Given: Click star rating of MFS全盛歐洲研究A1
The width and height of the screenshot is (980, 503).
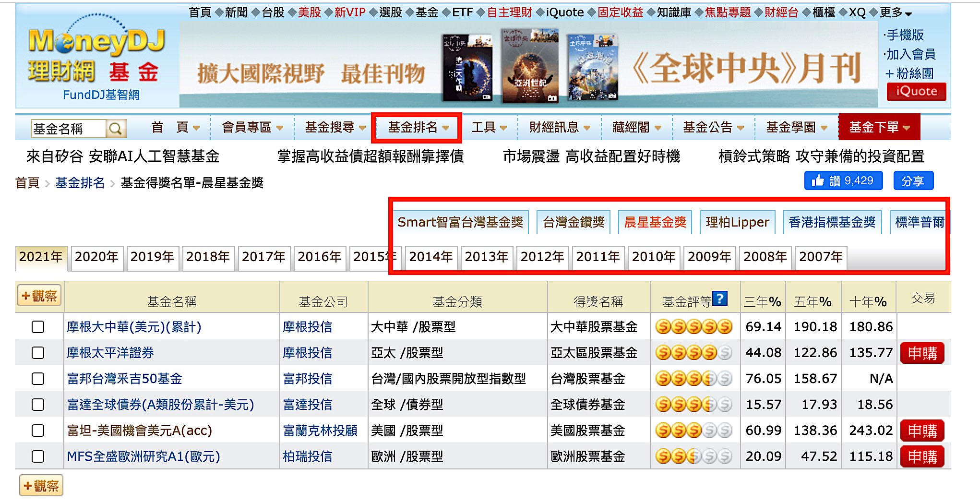Looking at the screenshot, I should pyautogui.click(x=694, y=456).
